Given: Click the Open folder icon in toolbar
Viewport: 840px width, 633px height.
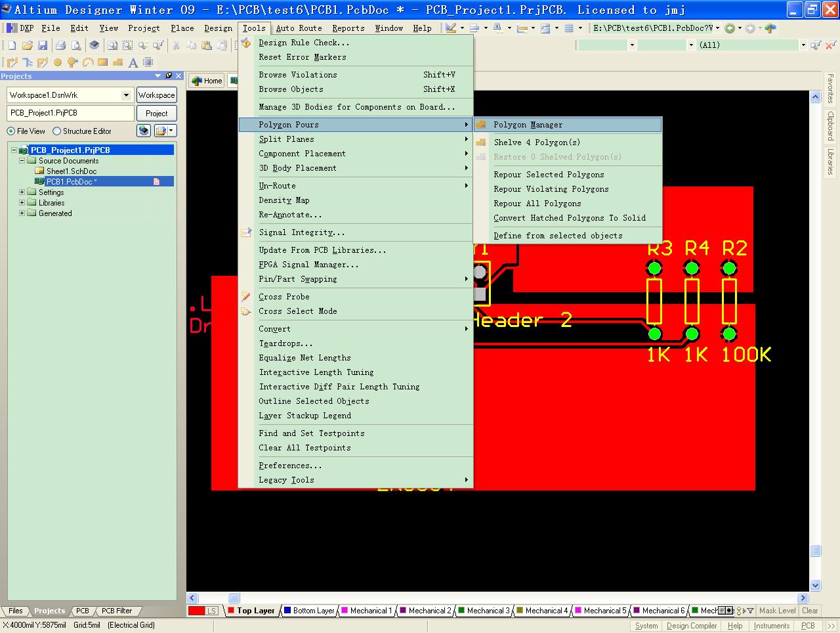Looking at the screenshot, I should tap(27, 45).
